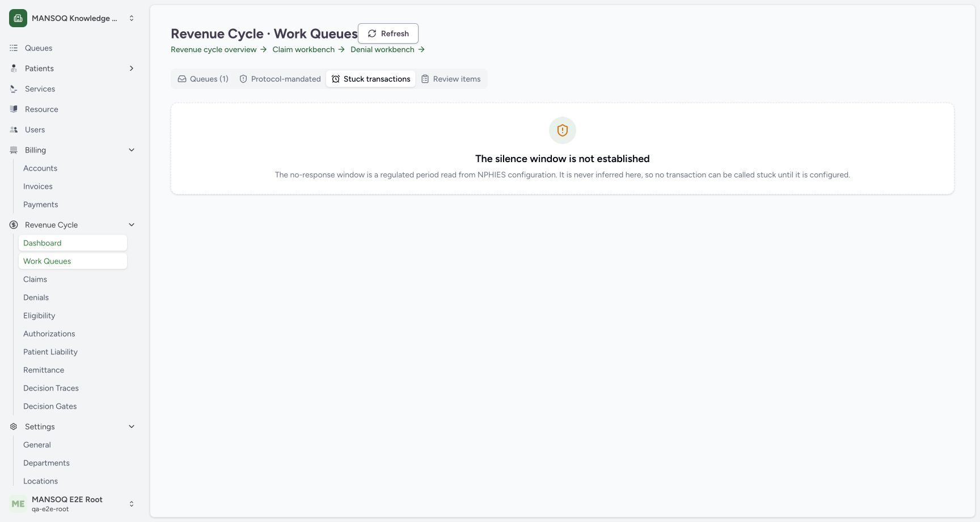Viewport: 980px width, 522px height.
Task: Open the organization switcher chevrons
Action: [132, 18]
